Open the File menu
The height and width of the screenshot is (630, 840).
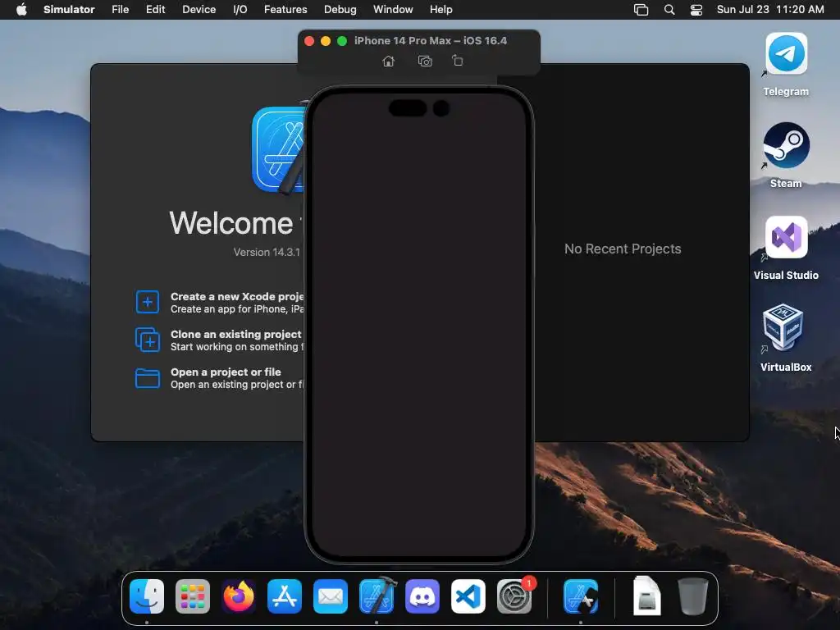point(120,10)
